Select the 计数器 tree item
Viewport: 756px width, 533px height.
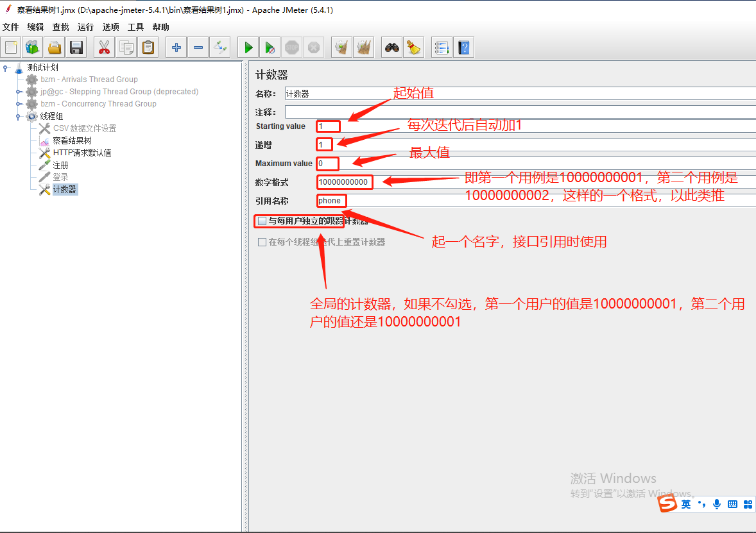coord(65,189)
